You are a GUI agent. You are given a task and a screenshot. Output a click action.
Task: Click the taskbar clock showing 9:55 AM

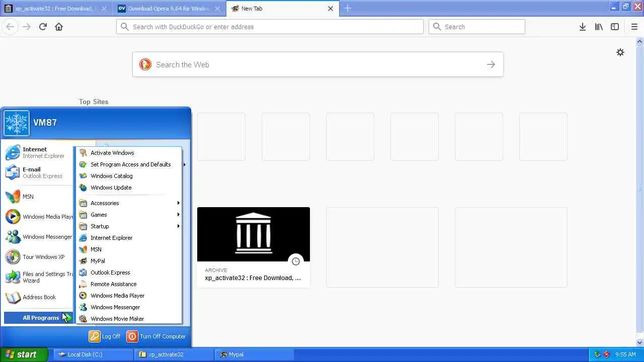coord(625,354)
